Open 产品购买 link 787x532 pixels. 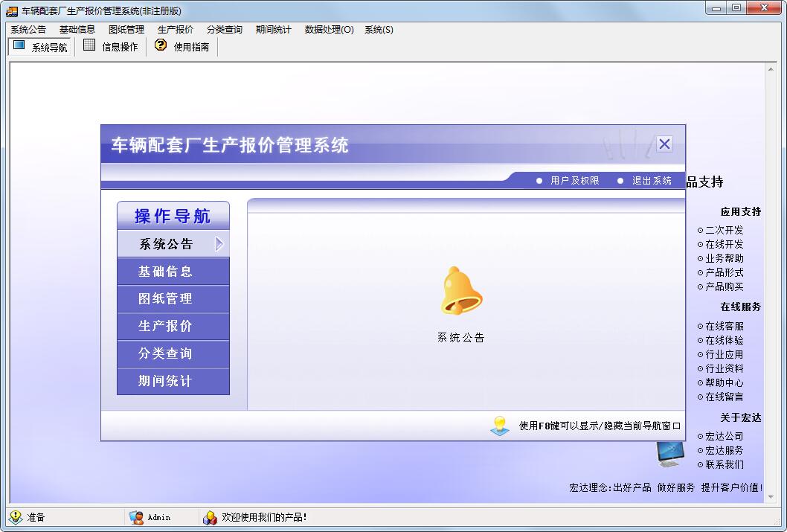click(x=725, y=286)
